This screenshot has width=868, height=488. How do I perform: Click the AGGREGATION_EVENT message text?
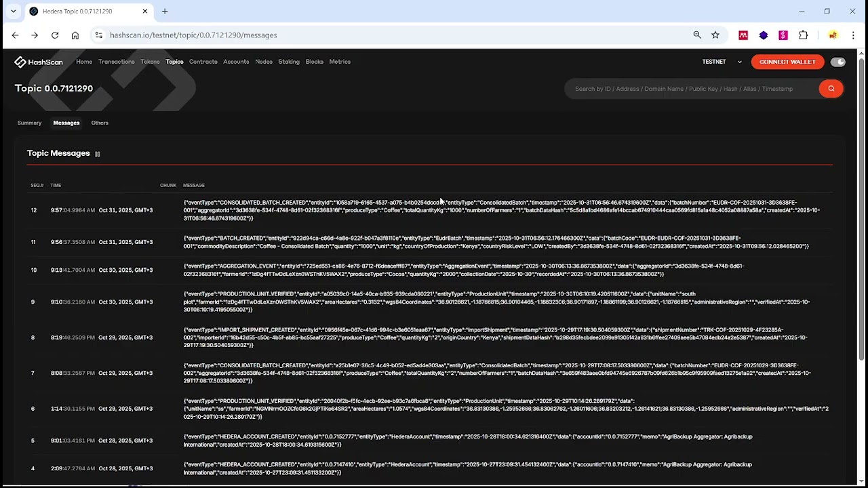point(464,270)
